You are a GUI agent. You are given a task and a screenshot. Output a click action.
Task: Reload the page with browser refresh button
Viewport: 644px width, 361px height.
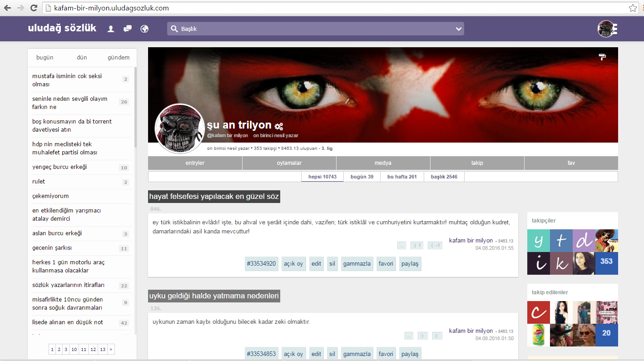point(34,8)
